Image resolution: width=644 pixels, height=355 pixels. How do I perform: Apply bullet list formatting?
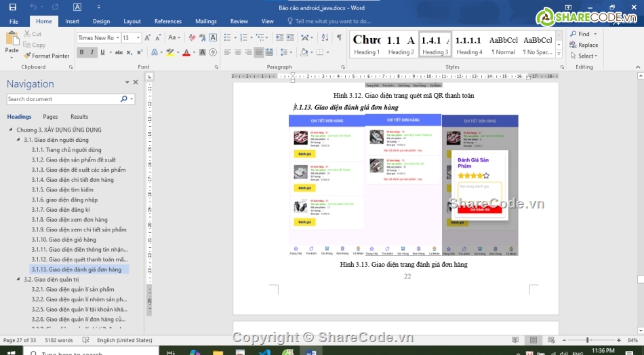coord(227,38)
